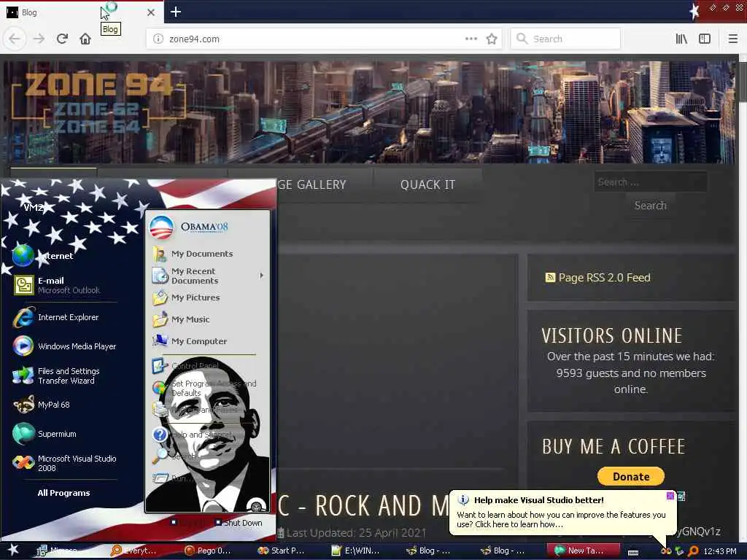Click the yellow Donate button
The width and height of the screenshot is (747, 560).
pos(631,476)
